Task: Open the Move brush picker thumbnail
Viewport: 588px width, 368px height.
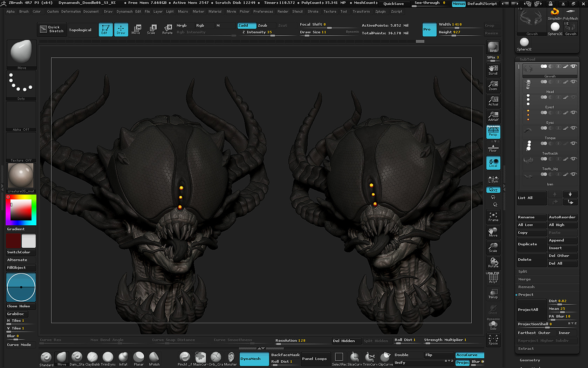Action: click(x=21, y=54)
